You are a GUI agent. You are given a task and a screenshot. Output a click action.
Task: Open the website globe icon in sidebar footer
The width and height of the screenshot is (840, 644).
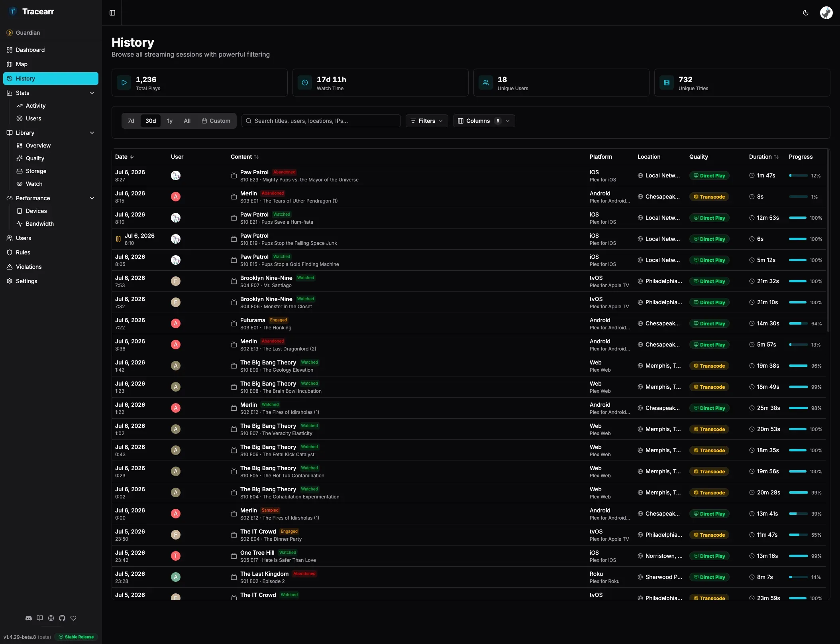coord(51,618)
